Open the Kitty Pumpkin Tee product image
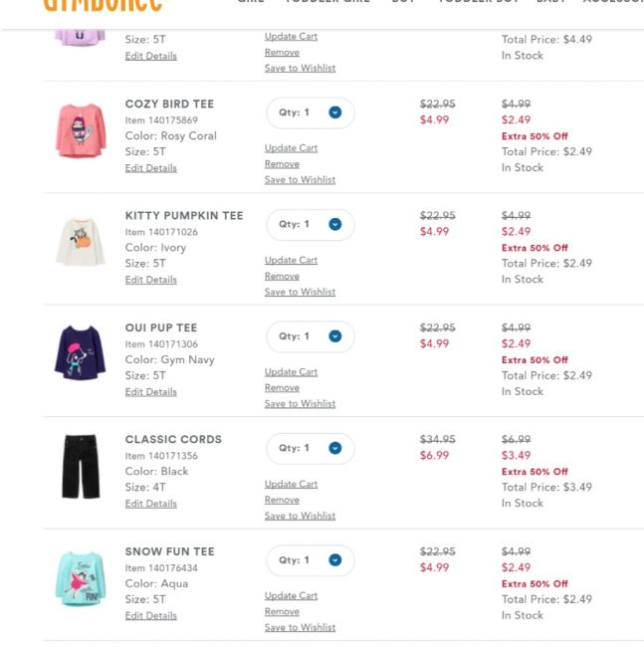 click(x=80, y=242)
